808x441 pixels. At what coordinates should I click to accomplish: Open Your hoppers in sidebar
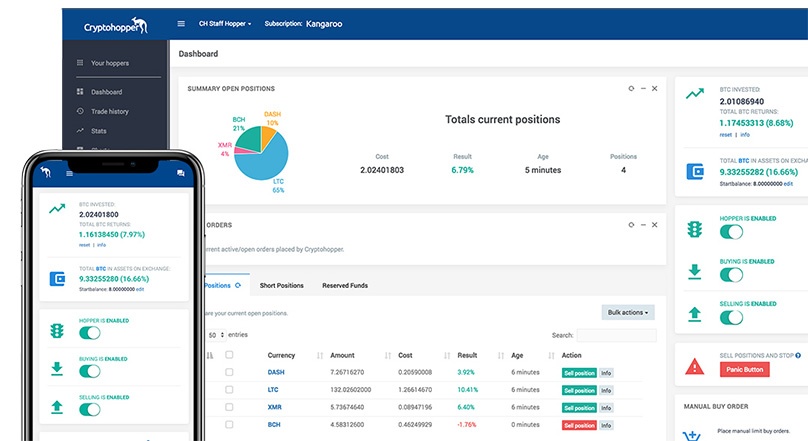(110, 63)
